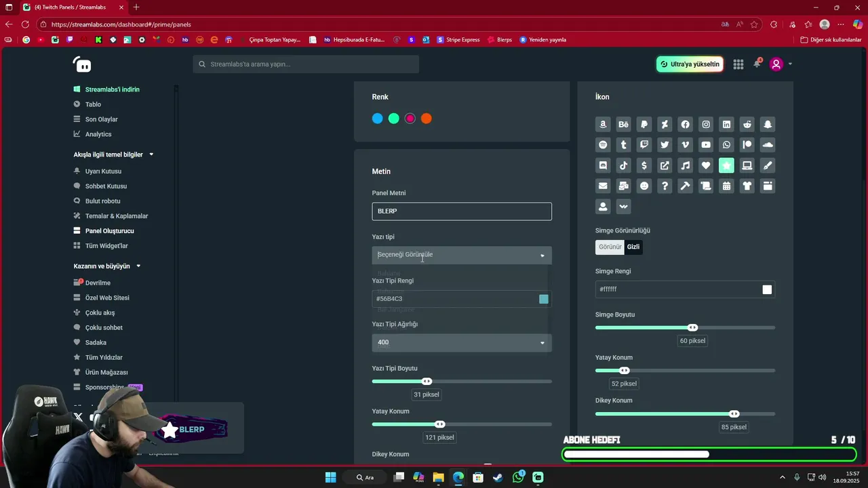
Task: Open the Yazı tipi font dropdown
Action: coord(462,255)
